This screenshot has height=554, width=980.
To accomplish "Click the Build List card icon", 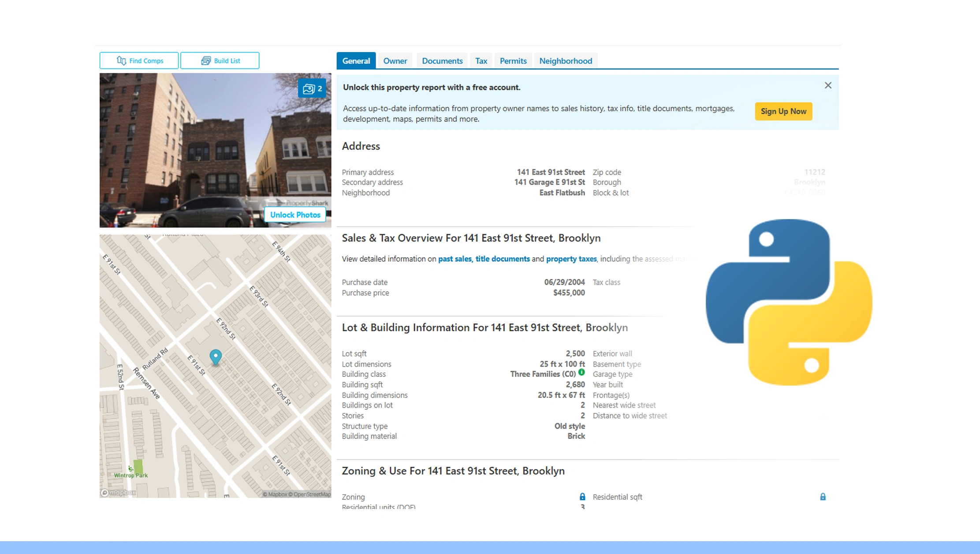I will [206, 60].
